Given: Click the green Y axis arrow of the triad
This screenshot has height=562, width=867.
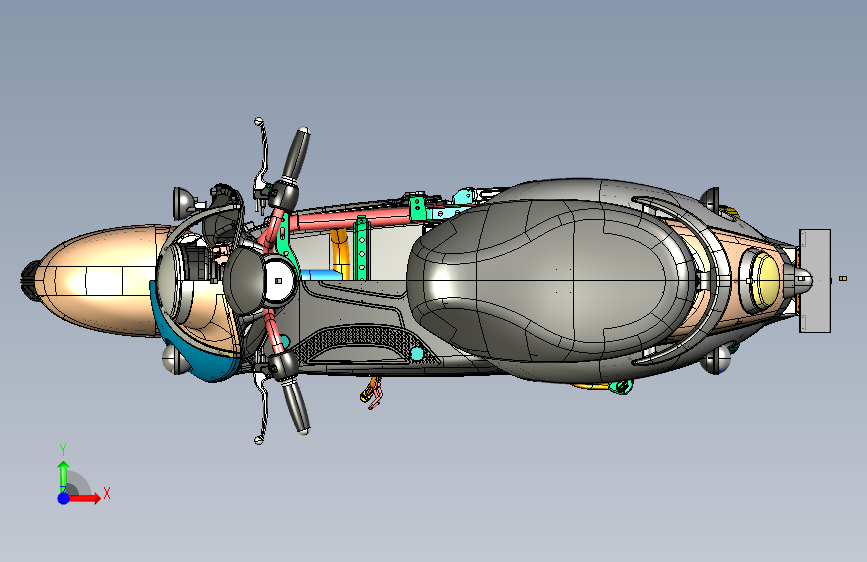Looking at the screenshot, I should click(x=63, y=475).
